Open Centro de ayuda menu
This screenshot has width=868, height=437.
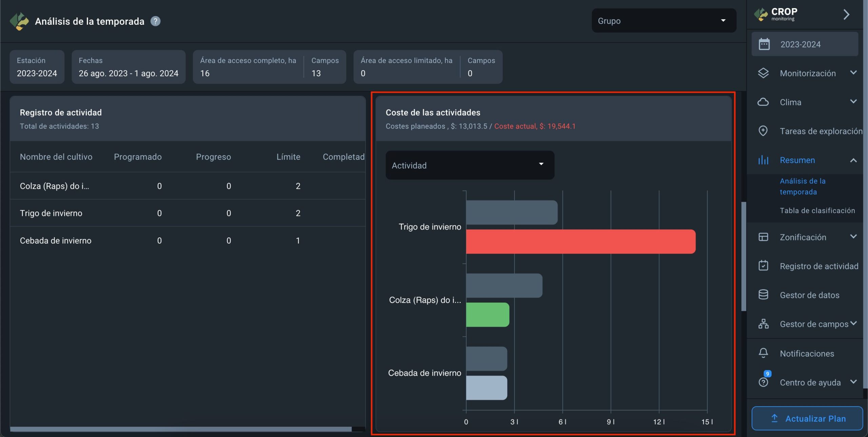(810, 382)
